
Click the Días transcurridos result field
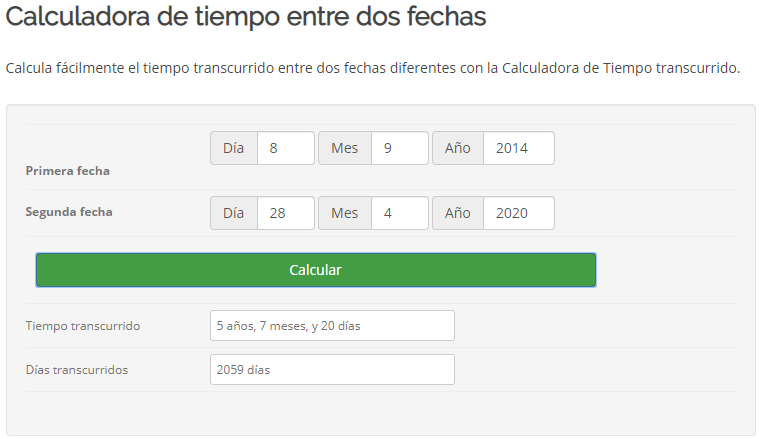pos(332,369)
